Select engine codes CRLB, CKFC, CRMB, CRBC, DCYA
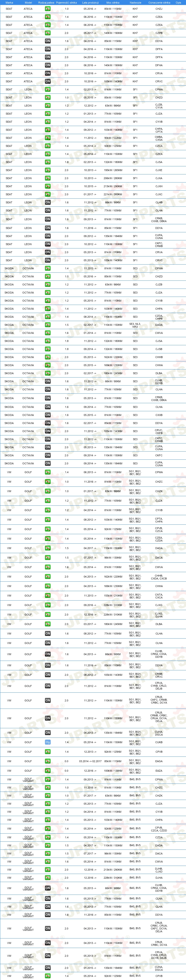Viewport: 186px width, 980px height. coord(159,700)
